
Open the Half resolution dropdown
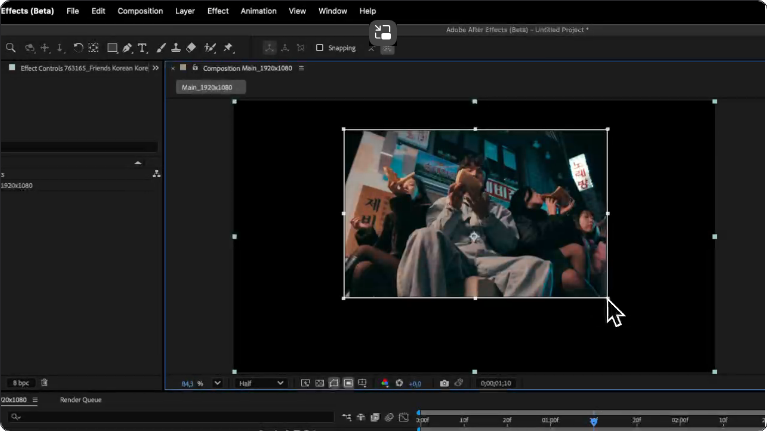click(261, 383)
